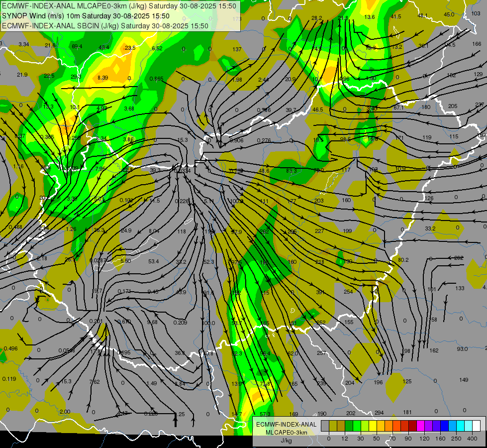This screenshot has width=487, height=448.
Task: Click the map value '257'
Action: click(x=321, y=353)
